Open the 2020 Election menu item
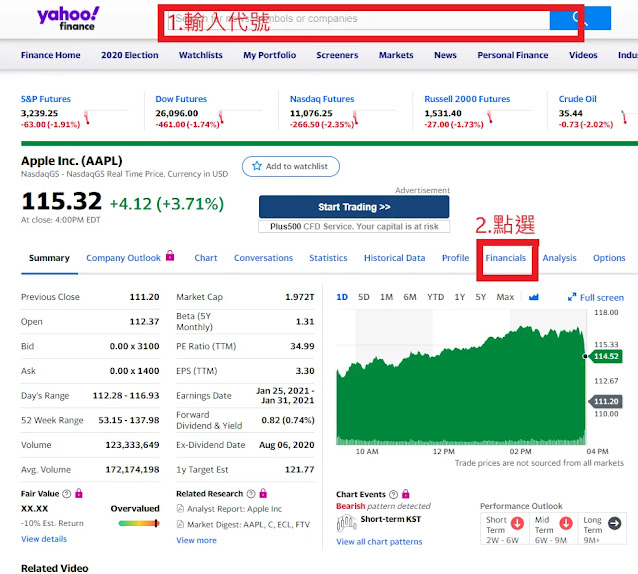 coord(130,55)
